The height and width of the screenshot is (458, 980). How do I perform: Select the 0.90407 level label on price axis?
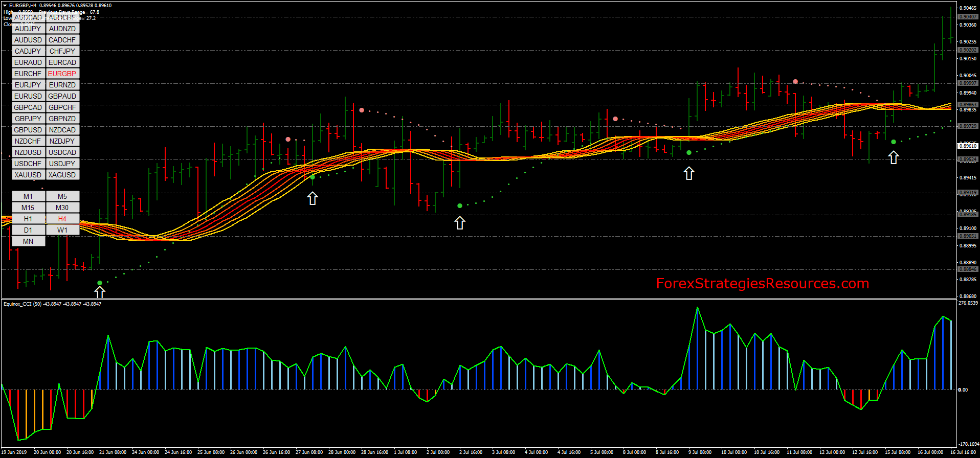click(968, 17)
